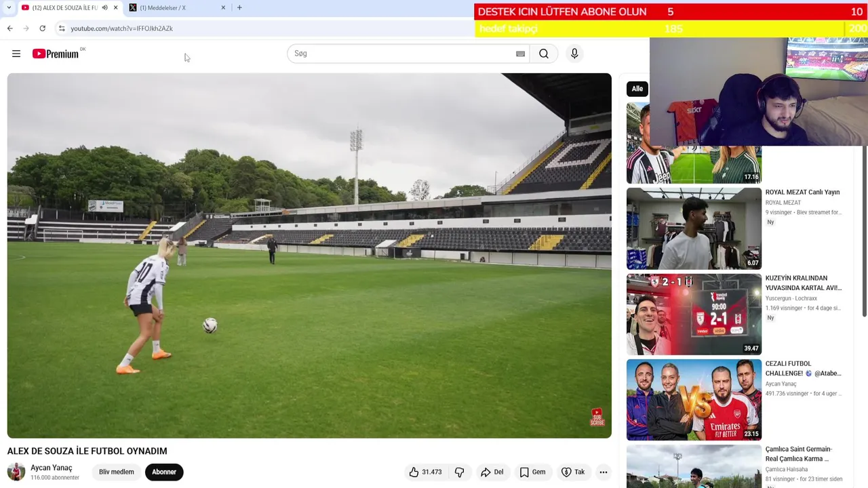The image size is (868, 488).
Task: Start voice search with the microphone icon
Action: pyautogui.click(x=574, y=54)
